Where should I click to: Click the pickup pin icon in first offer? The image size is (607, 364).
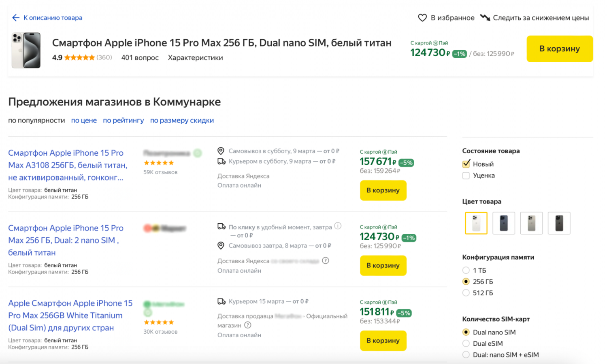pyautogui.click(x=221, y=151)
